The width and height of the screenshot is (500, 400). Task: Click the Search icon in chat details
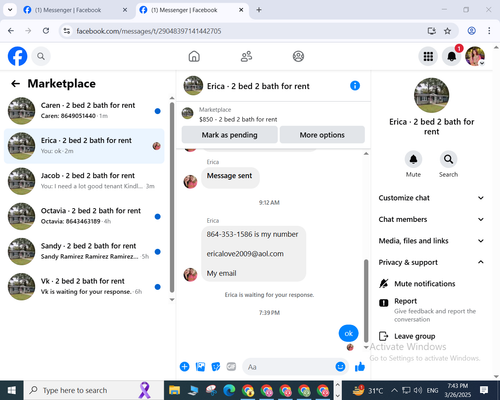448,159
